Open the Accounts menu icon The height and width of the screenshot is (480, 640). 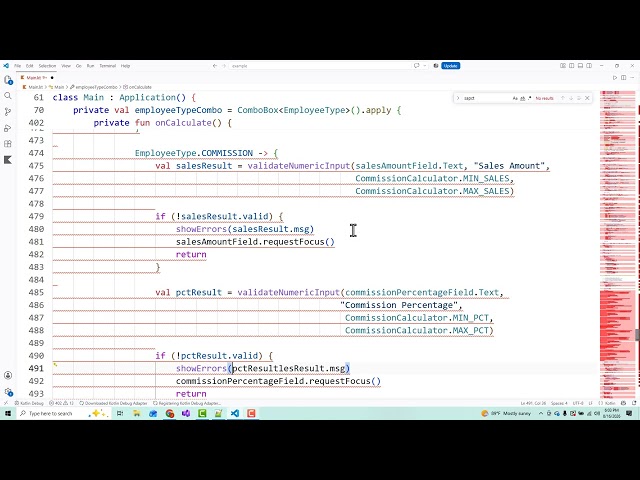tap(8, 376)
